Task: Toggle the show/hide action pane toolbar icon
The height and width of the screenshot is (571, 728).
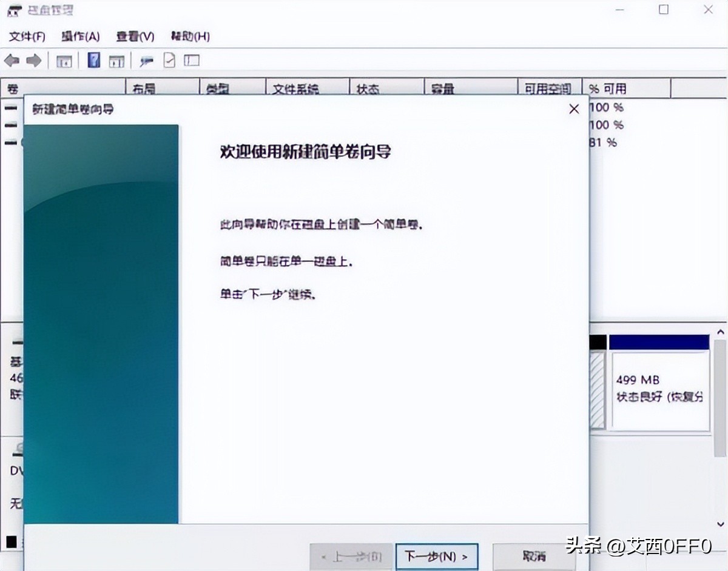Action: pyautogui.click(x=117, y=60)
